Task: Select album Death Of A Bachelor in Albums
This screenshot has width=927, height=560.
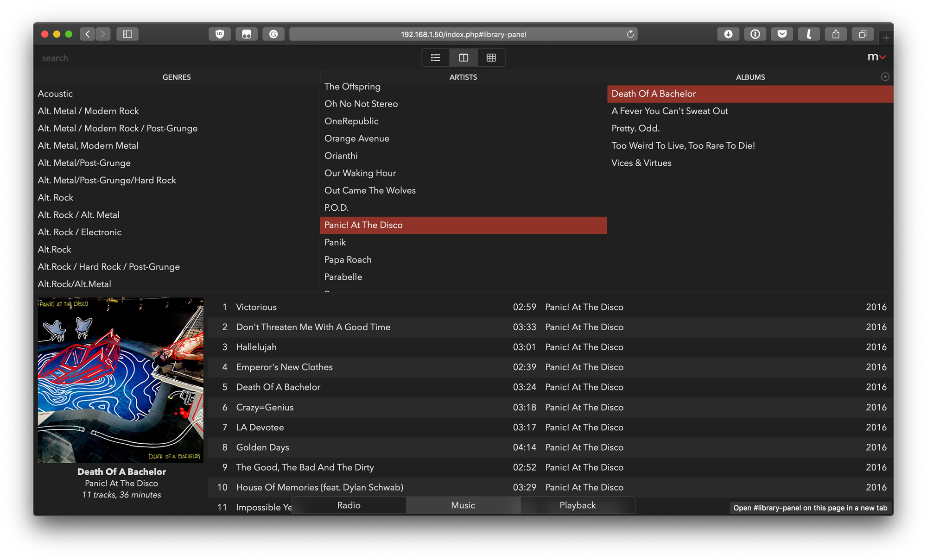Action: click(750, 94)
